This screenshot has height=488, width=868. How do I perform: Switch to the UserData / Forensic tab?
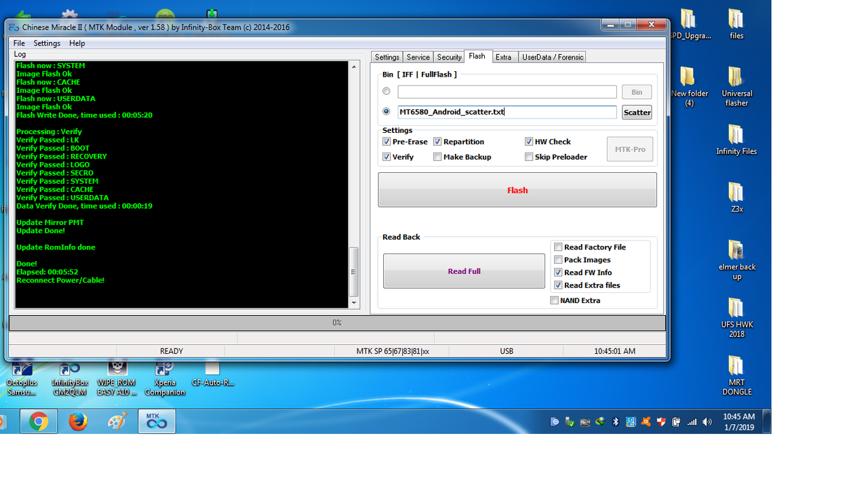click(553, 57)
